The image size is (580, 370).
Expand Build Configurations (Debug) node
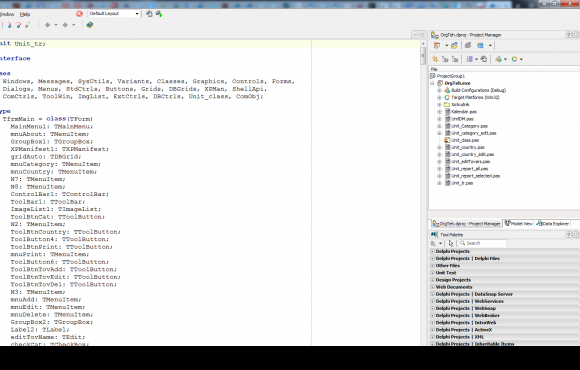click(x=439, y=90)
